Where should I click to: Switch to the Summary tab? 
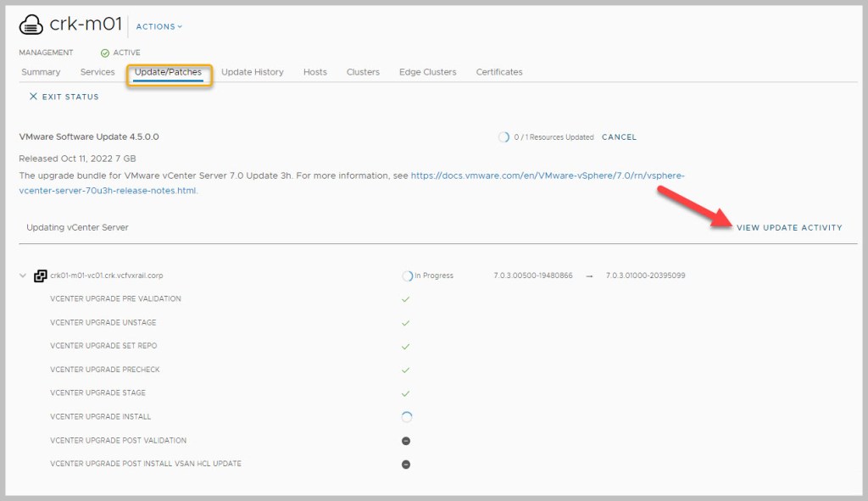click(41, 72)
